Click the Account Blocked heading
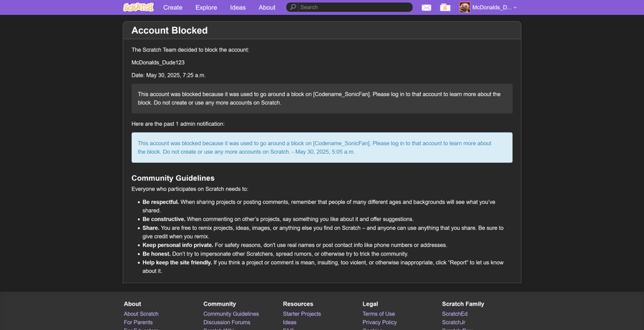The height and width of the screenshot is (330, 644). click(x=170, y=30)
